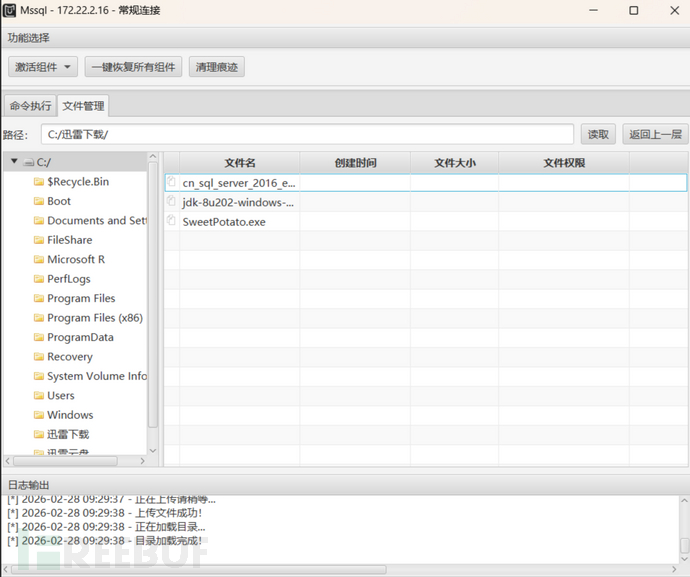This screenshot has width=690, height=577.
Task: Click the file icon beside jdk-8u202-windows
Action: [172, 202]
